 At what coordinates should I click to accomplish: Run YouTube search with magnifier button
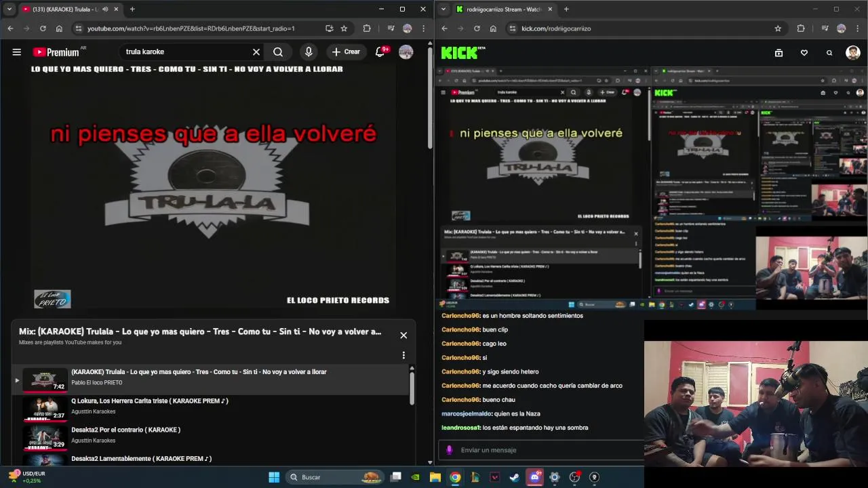point(278,52)
